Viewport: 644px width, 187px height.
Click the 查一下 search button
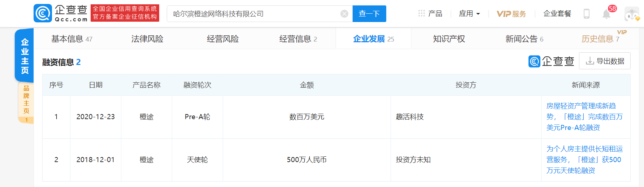(x=369, y=14)
